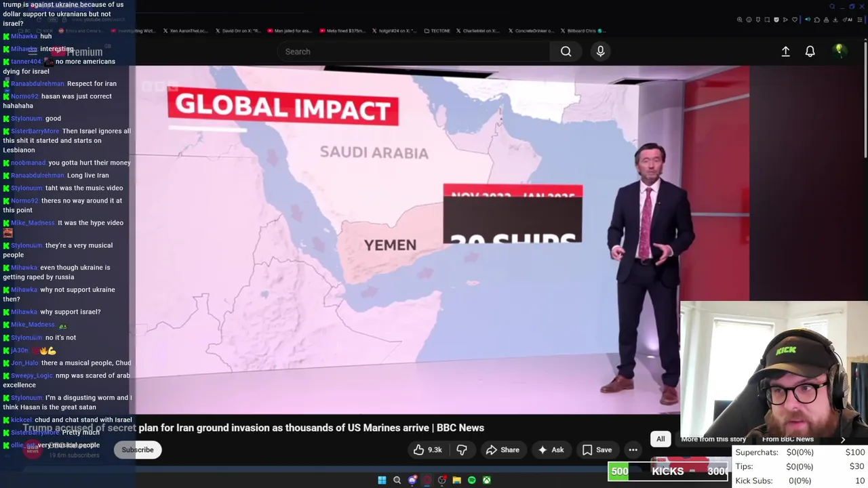Open Spotify from the taskbar
The width and height of the screenshot is (868, 488).
tap(471, 480)
